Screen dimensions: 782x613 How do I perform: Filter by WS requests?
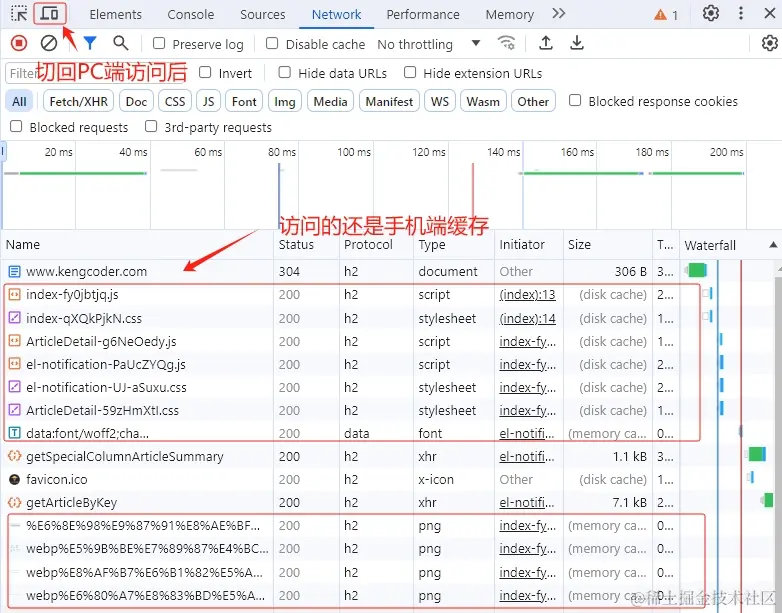[x=440, y=101]
